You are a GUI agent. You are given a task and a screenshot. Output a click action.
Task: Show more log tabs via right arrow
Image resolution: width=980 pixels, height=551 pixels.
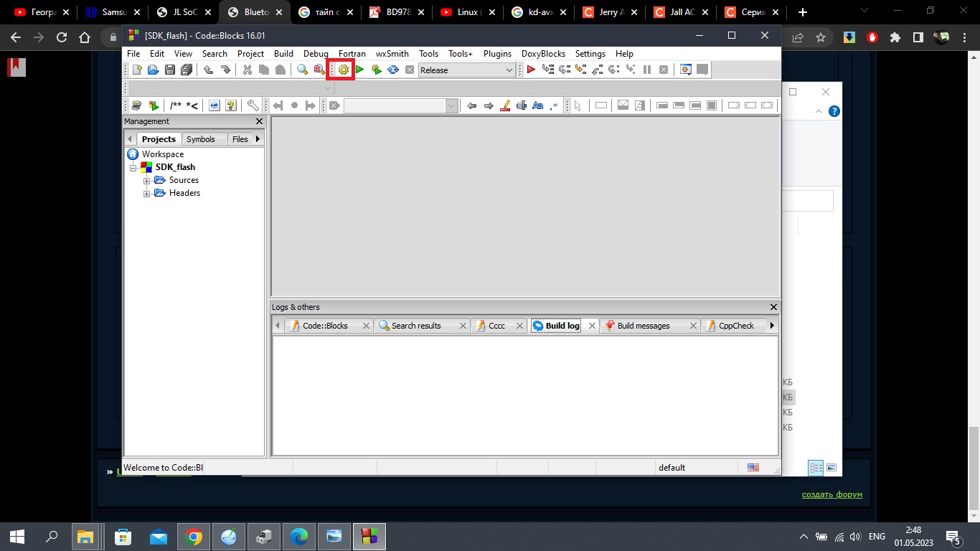coord(772,325)
